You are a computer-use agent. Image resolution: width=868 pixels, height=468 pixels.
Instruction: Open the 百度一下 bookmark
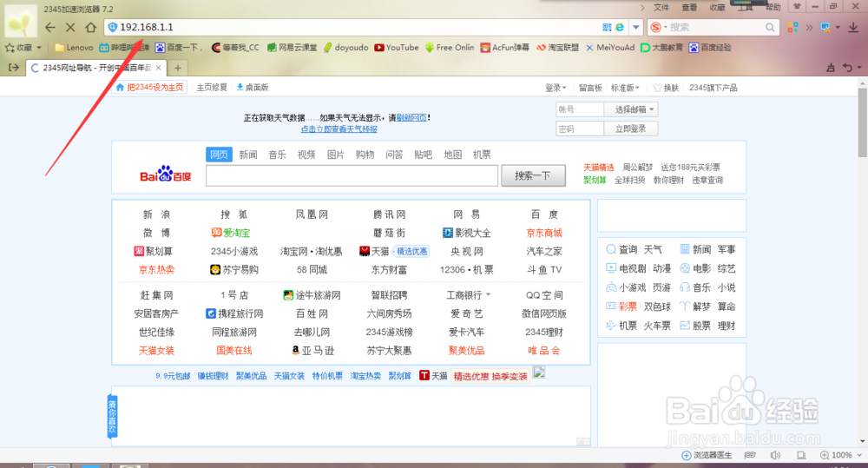[176, 48]
